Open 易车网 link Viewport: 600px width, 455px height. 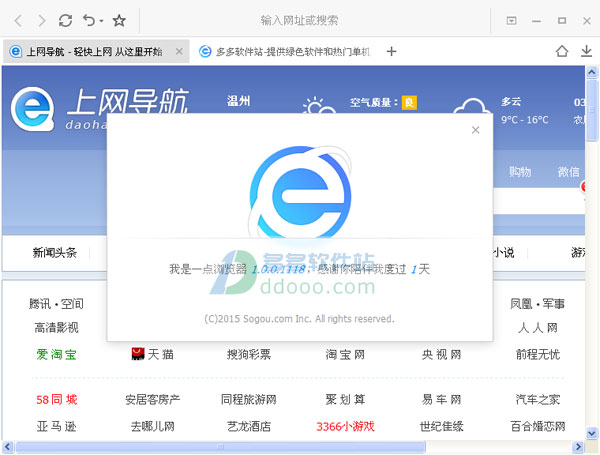pyautogui.click(x=441, y=400)
